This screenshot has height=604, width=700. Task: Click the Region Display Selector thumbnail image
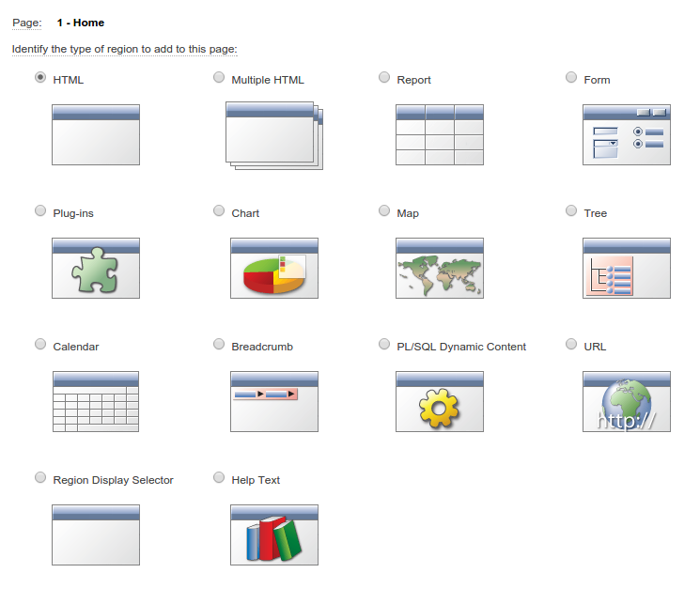point(96,534)
